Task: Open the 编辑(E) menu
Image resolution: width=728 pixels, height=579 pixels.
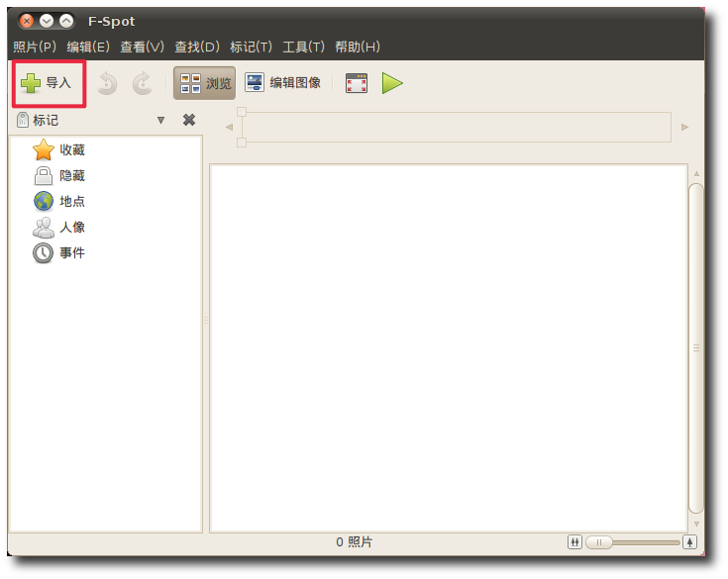Action: [x=88, y=47]
